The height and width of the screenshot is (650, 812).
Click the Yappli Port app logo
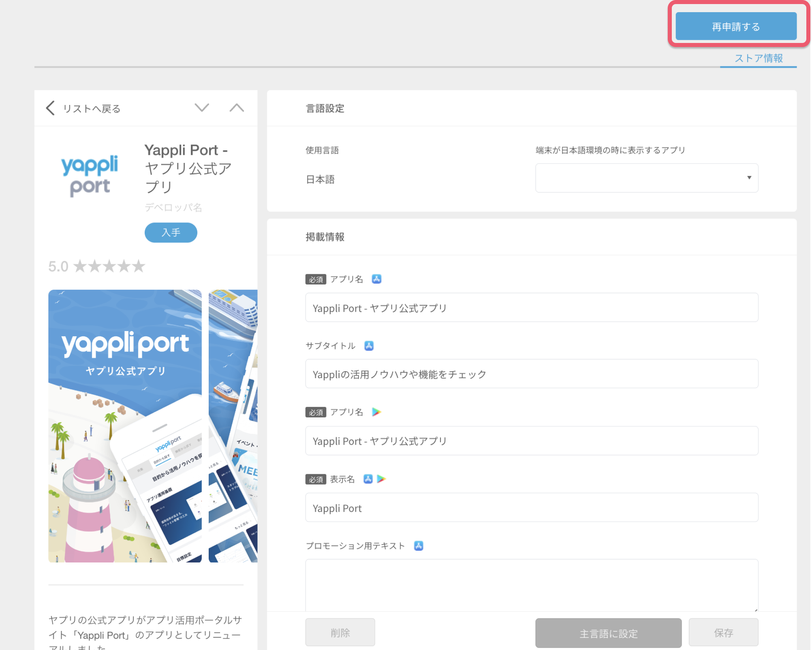90,176
